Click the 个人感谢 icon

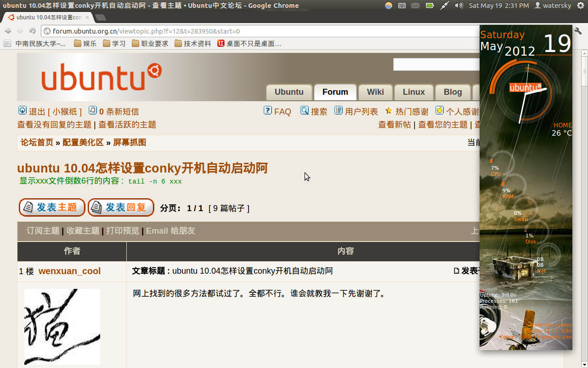(440, 110)
